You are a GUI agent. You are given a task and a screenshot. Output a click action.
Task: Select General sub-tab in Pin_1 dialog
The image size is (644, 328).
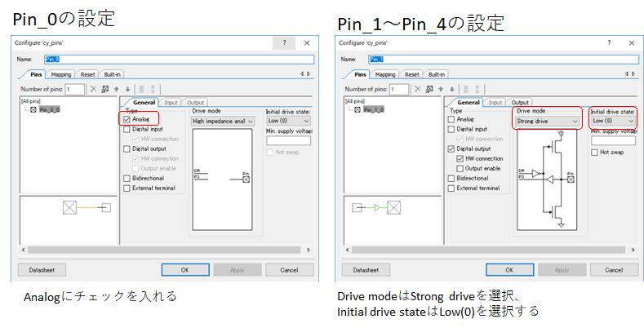coord(469,102)
